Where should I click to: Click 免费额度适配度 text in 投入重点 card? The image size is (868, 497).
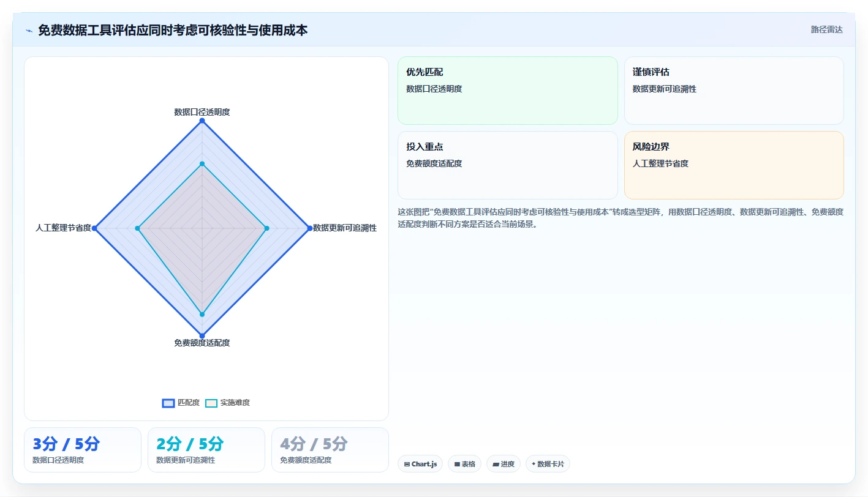point(434,163)
